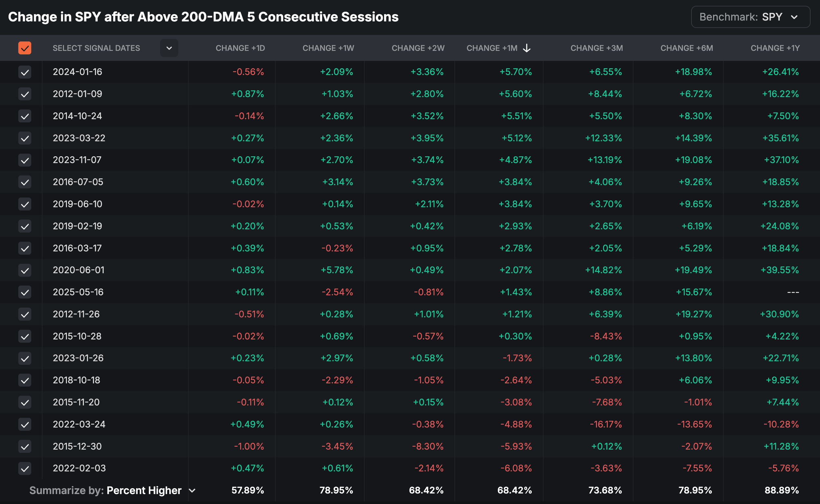Deselect the 2022-02-03 row checkbox
The height and width of the screenshot is (504, 820).
pyautogui.click(x=25, y=468)
